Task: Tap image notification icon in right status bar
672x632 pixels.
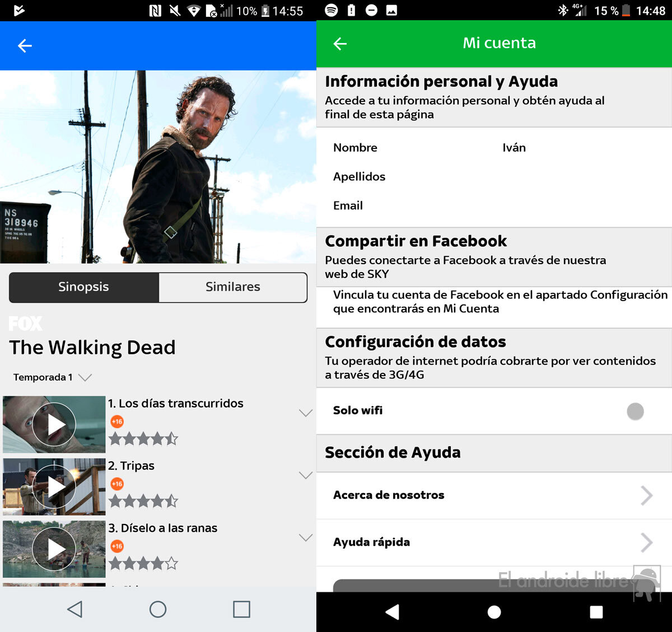Action: [391, 10]
